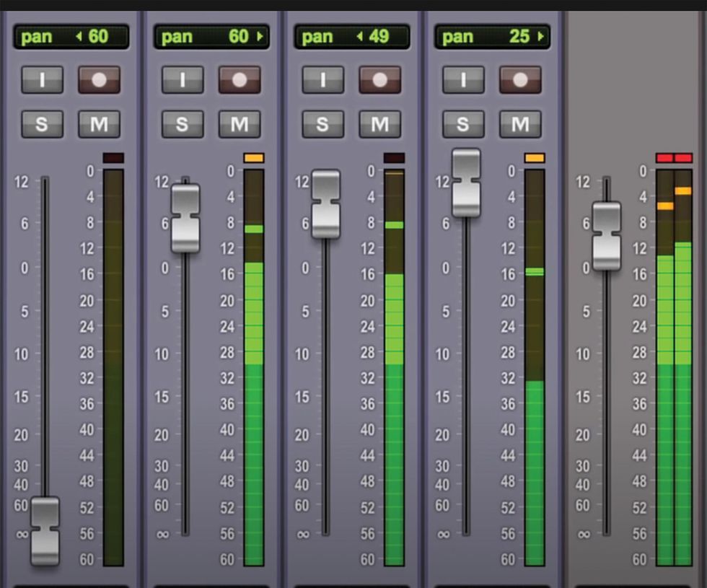The image size is (707, 588).
Task: Solo the channel with pan right 25
Action: coord(463,124)
